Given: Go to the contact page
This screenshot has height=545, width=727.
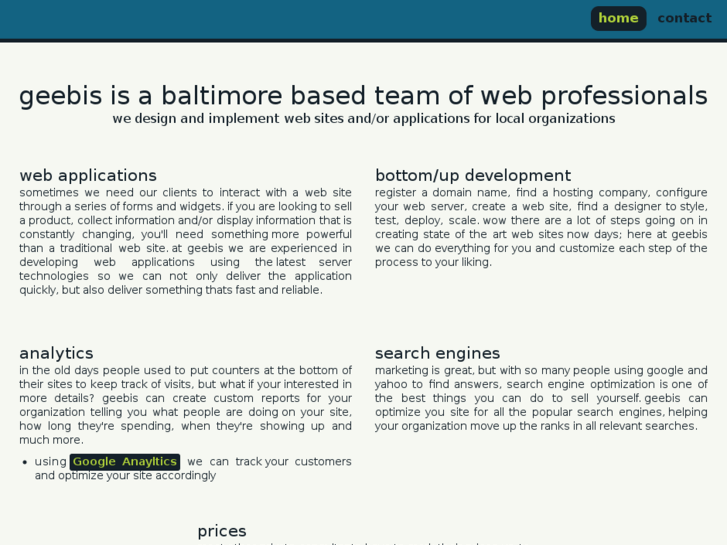Looking at the screenshot, I should coord(684,19).
